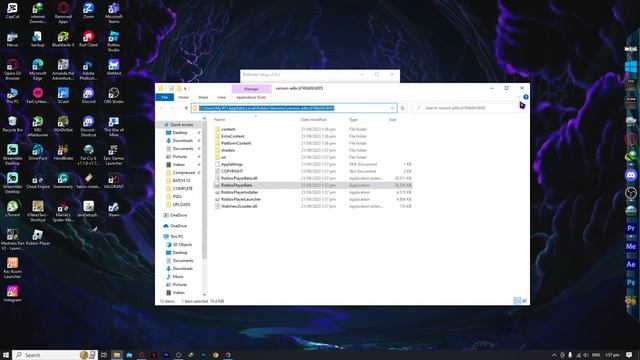The height and width of the screenshot is (360, 640).
Task: Launch WeMod from the desktop
Action: click(x=113, y=67)
